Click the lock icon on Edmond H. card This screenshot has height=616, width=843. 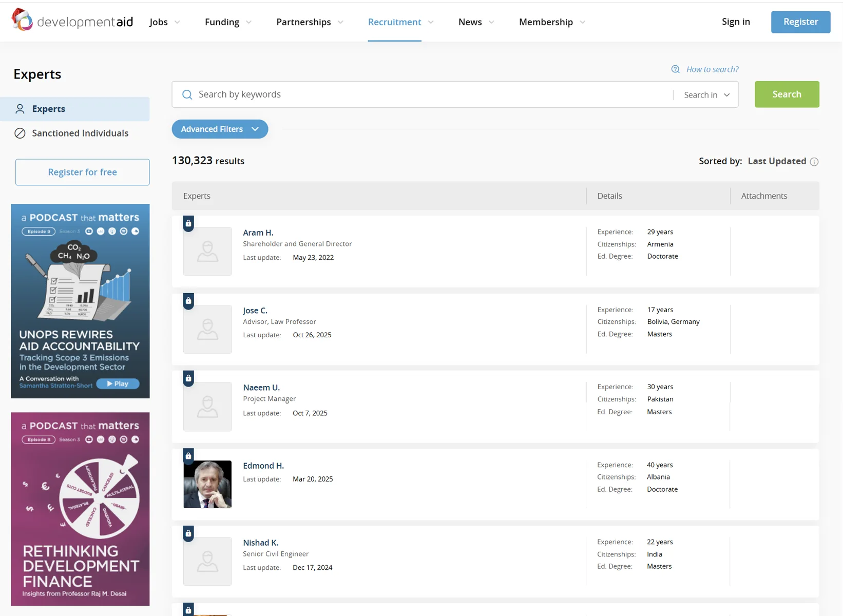pos(188,456)
